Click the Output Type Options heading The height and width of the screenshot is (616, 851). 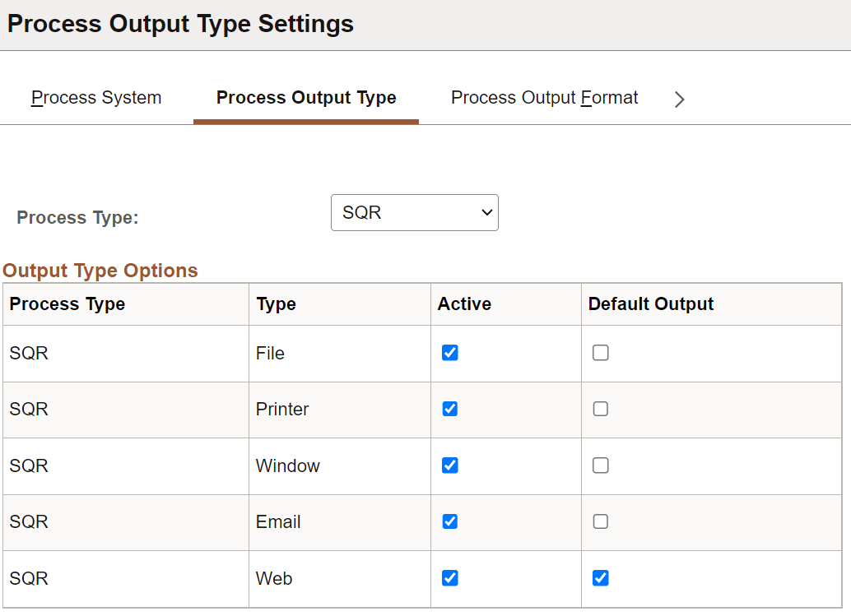(x=100, y=271)
